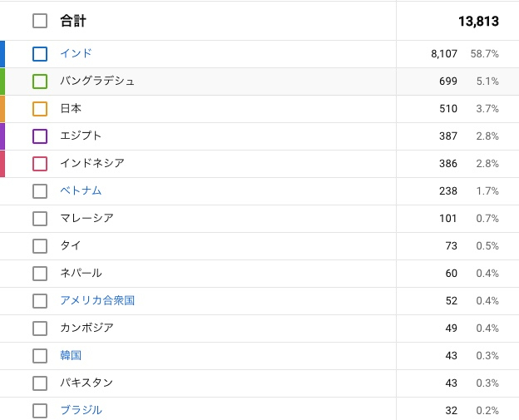Image resolution: width=519 pixels, height=420 pixels.
Task: Toggle the バングラデシュ checkbox
Action: click(x=40, y=82)
